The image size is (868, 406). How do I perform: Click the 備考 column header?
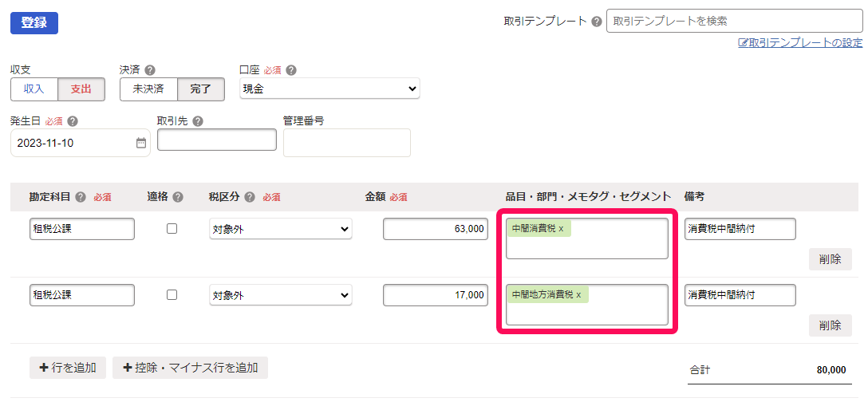pos(694,197)
